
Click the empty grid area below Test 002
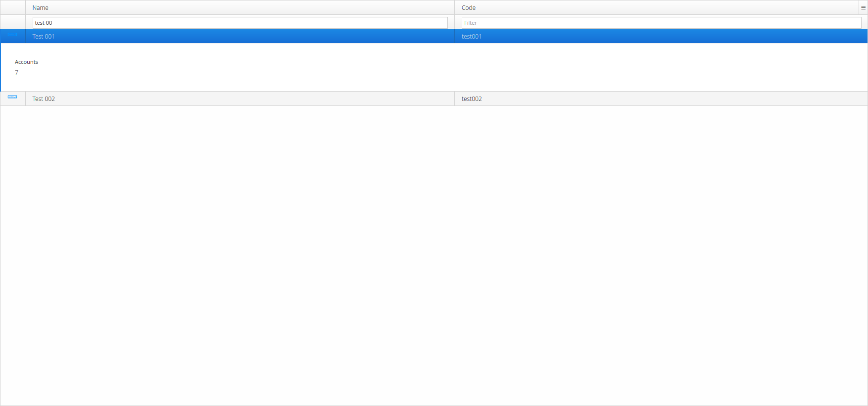(434, 248)
